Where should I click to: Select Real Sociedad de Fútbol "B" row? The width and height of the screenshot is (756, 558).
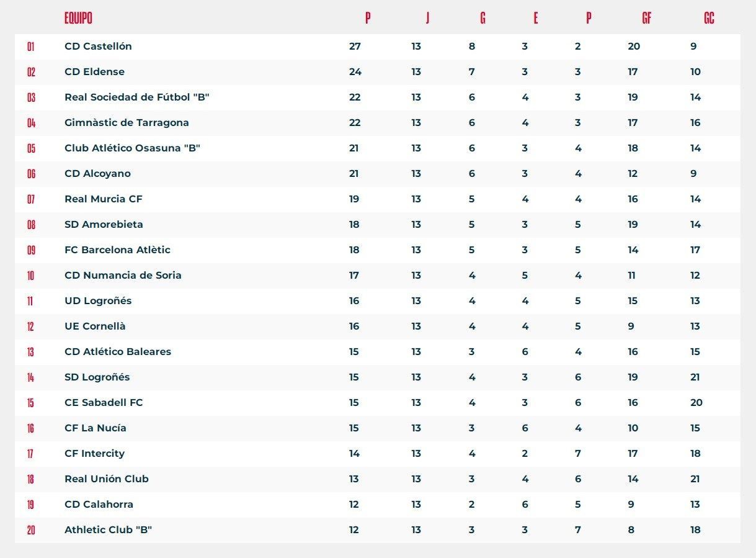(136, 97)
